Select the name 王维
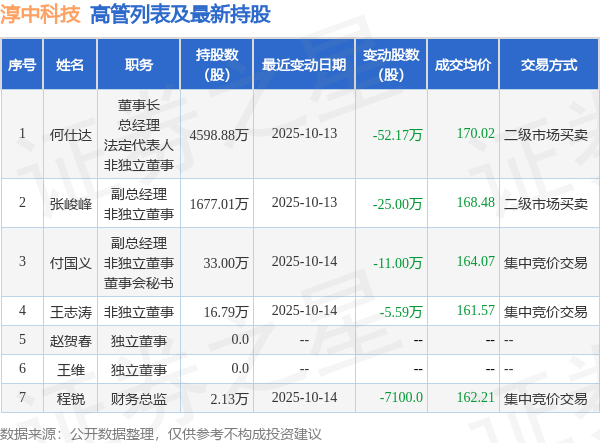 (71, 370)
